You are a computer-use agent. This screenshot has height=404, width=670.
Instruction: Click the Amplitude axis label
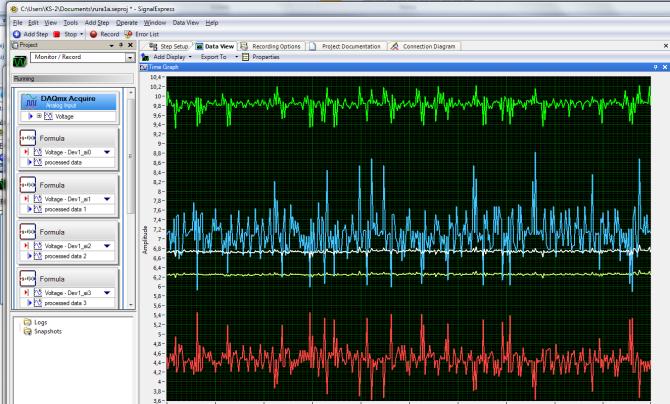tap(145, 240)
